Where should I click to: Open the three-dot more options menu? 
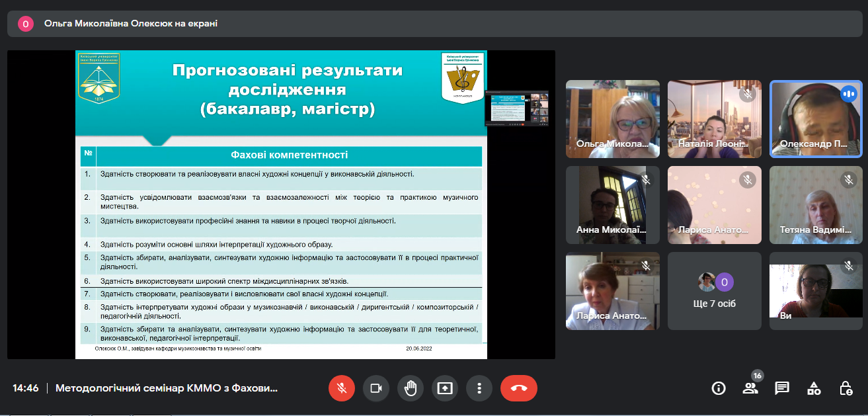pyautogui.click(x=479, y=388)
